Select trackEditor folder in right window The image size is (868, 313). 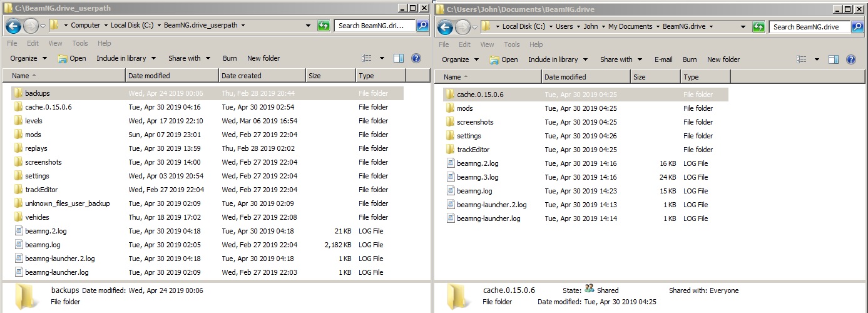pos(473,150)
